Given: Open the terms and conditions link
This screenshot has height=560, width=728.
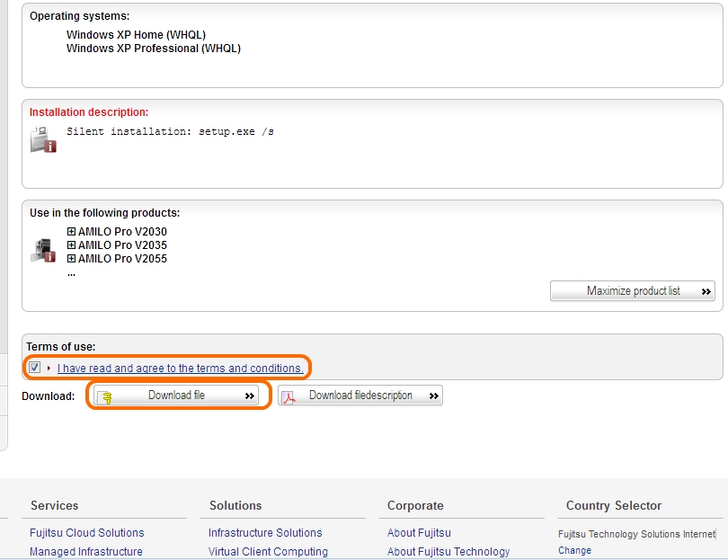Looking at the screenshot, I should tap(180, 369).
